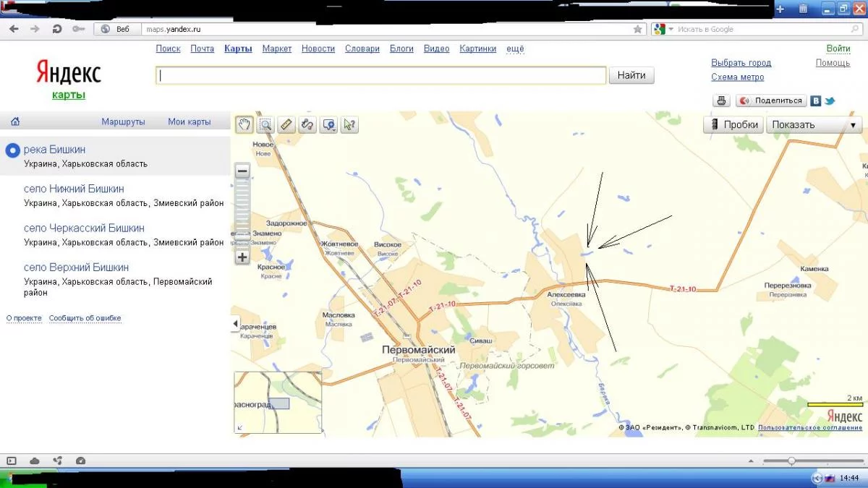Open the Показать dropdown
Image resolution: width=868 pixels, height=488 pixels.
coord(814,124)
